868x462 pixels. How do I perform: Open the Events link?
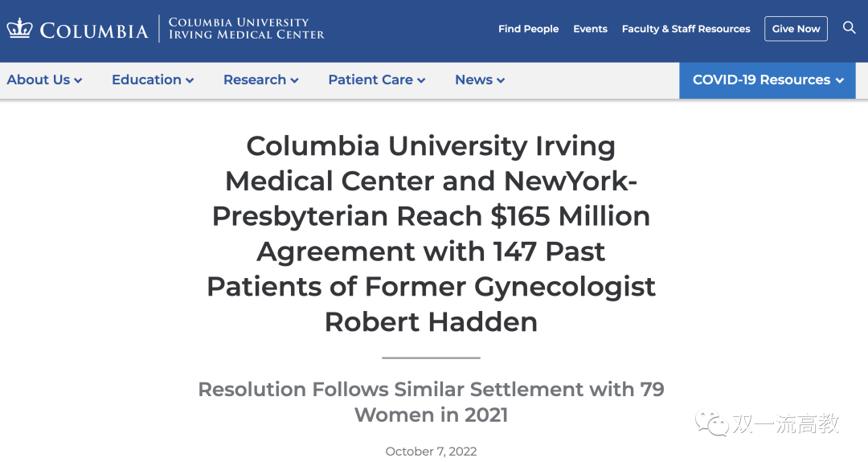[x=590, y=29]
